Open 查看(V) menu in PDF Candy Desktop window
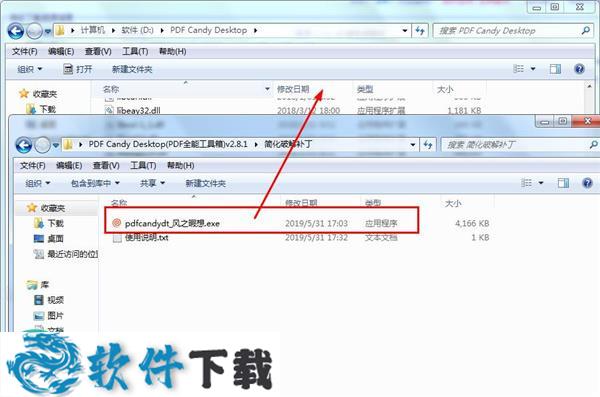Viewport: 600px width, 397px height. [98, 51]
